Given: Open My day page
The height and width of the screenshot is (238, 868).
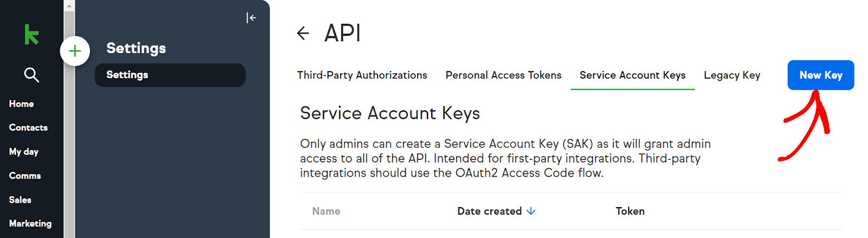Looking at the screenshot, I should [23, 152].
